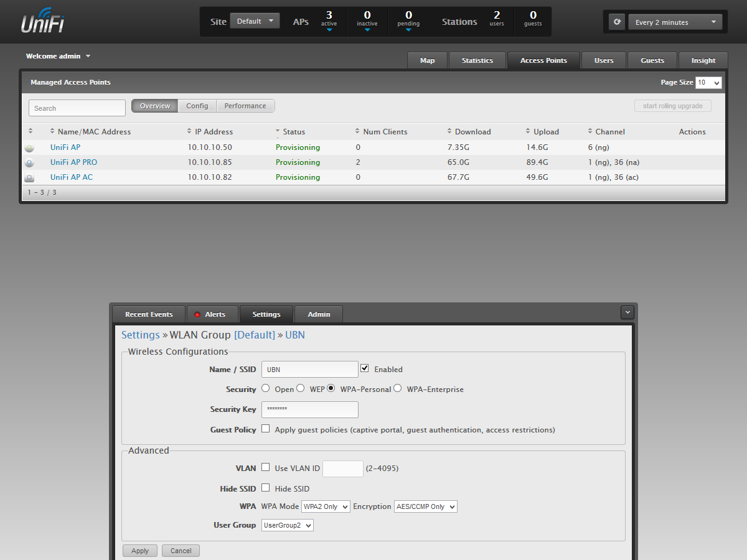
Task: Click the UniFi AP PRO device icon
Action: coord(29,162)
